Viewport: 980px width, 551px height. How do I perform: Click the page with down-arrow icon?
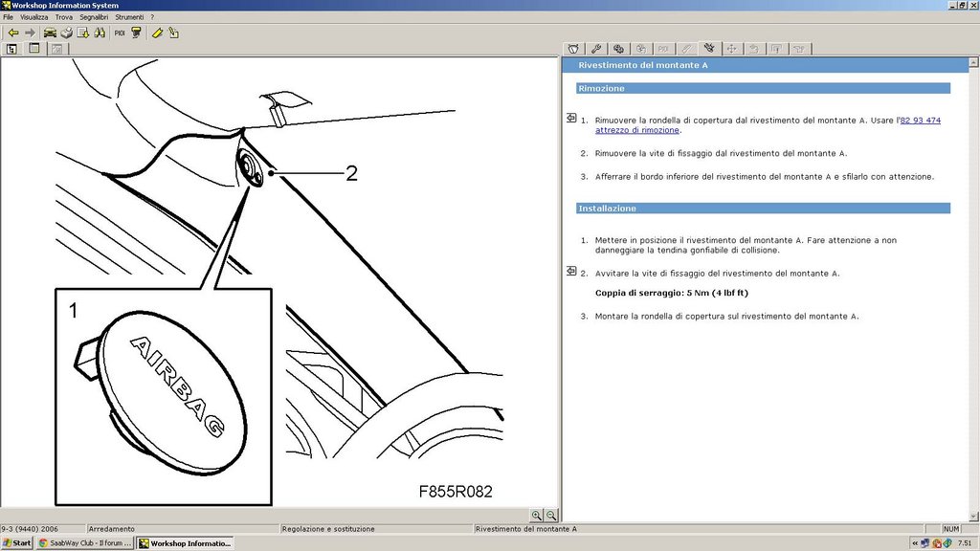coord(82,33)
